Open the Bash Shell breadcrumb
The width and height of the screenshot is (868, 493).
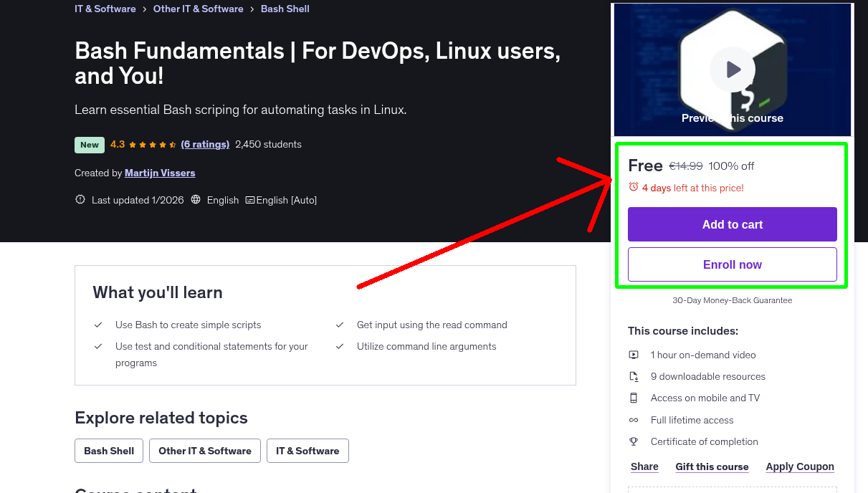click(285, 9)
